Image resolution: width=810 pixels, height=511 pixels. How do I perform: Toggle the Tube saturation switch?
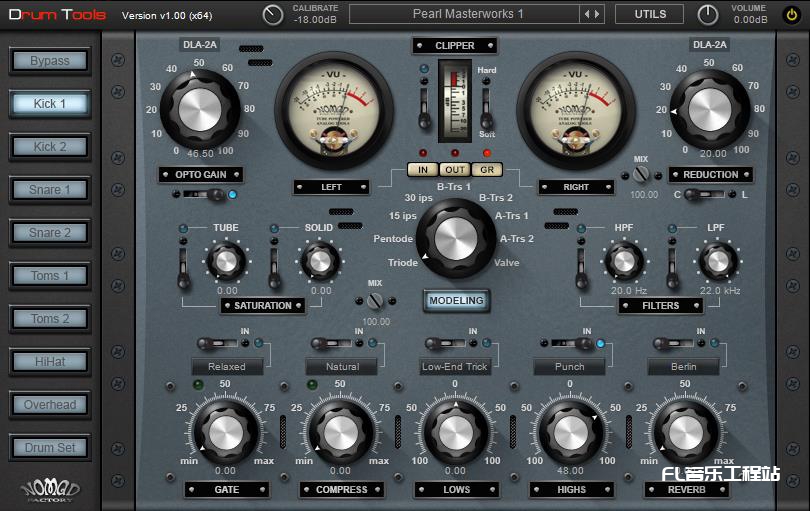(183, 268)
